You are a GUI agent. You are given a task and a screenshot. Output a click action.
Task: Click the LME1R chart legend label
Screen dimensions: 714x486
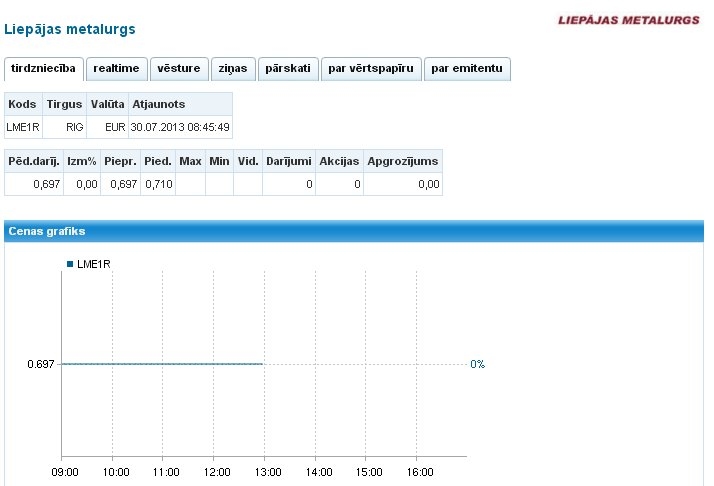94,264
